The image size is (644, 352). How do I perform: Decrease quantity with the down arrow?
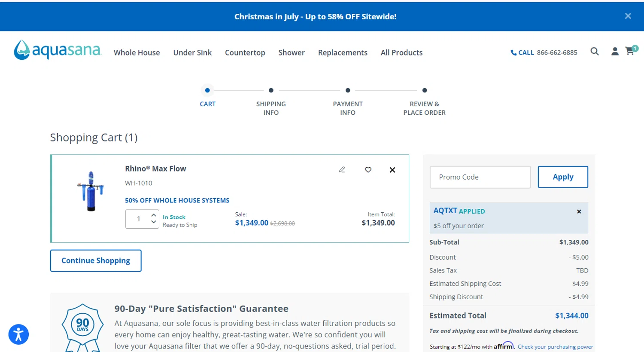[154, 222]
